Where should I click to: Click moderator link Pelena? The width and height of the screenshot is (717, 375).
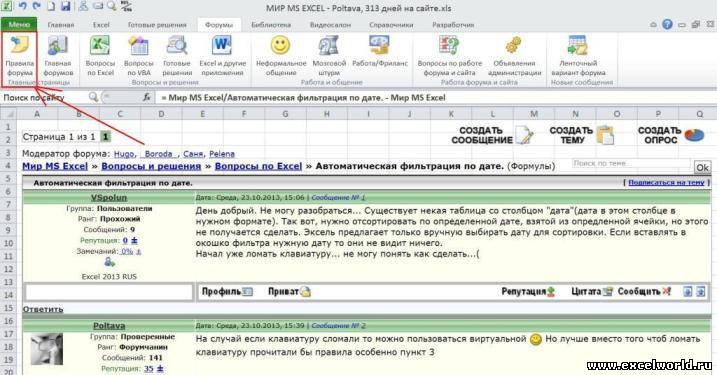click(222, 154)
